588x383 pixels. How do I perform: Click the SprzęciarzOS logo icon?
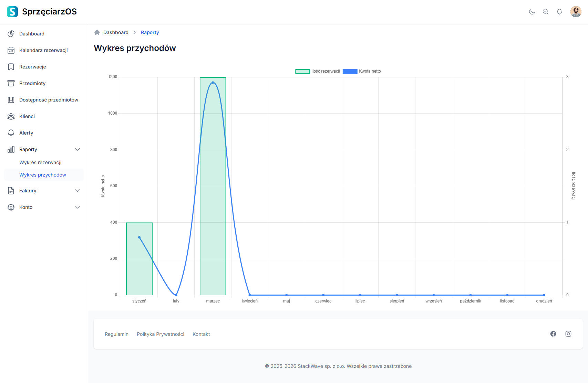12,12
